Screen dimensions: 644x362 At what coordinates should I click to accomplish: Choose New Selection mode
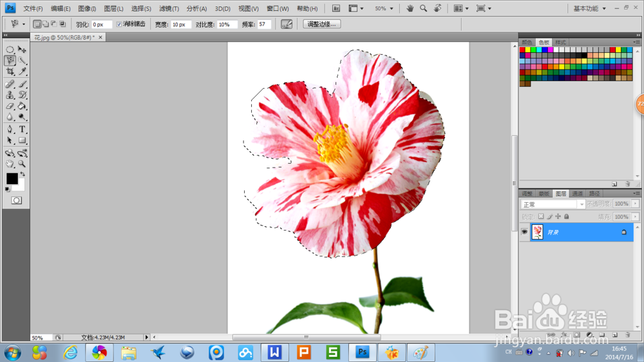click(37, 24)
